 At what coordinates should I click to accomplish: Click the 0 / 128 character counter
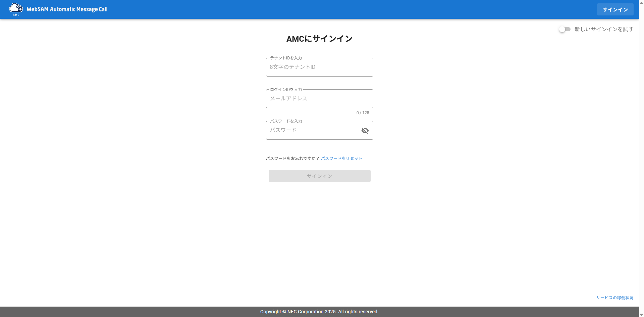click(x=363, y=113)
